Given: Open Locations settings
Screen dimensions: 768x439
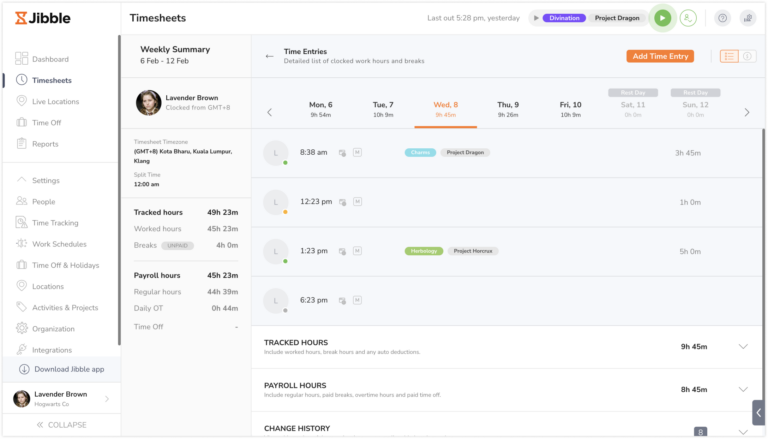Looking at the screenshot, I should click(40, 286).
